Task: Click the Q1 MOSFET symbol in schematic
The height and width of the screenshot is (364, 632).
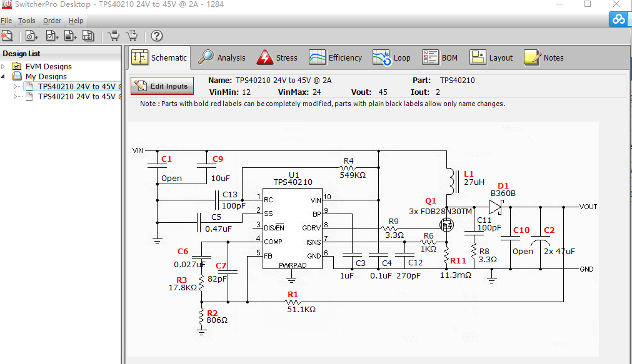Action: pos(446,225)
